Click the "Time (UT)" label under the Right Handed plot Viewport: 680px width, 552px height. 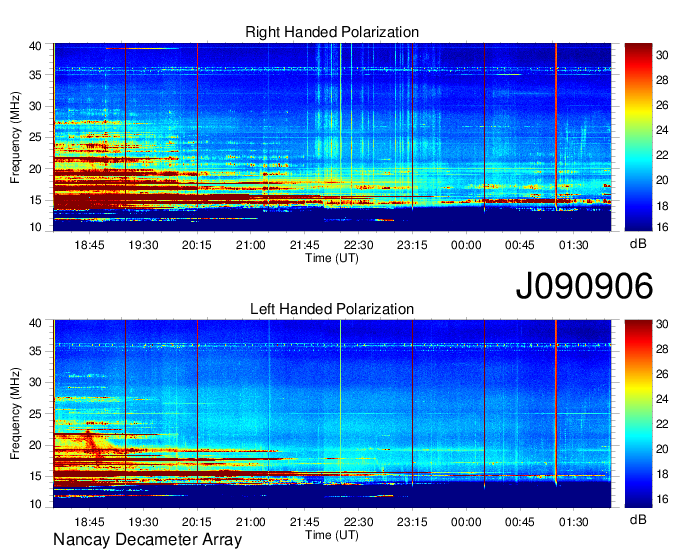pyautogui.click(x=332, y=258)
